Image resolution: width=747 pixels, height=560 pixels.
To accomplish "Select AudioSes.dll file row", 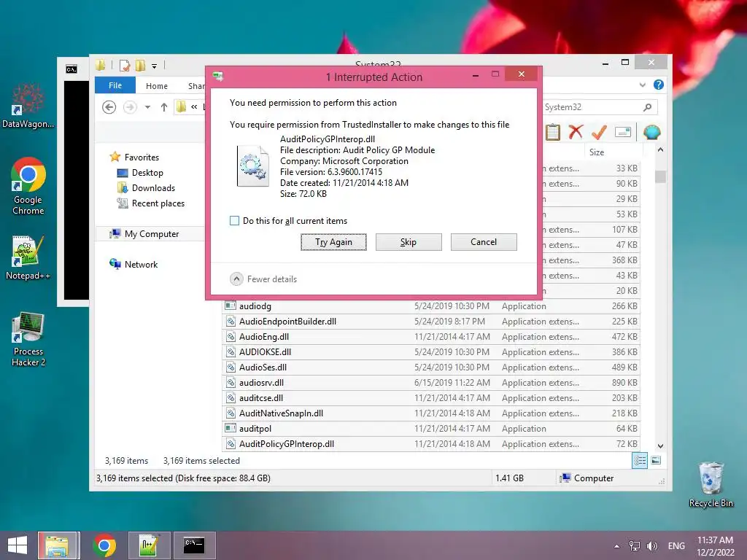I will (x=431, y=367).
